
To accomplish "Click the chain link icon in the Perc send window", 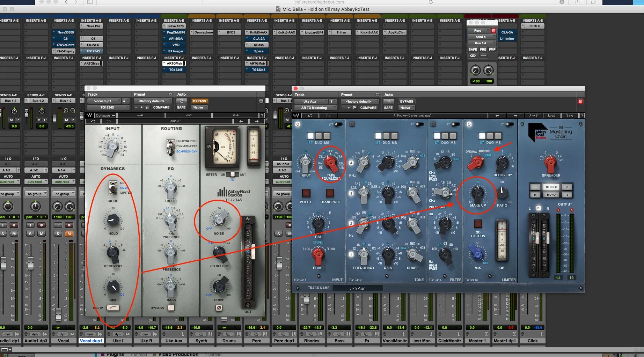I will (474, 55).
